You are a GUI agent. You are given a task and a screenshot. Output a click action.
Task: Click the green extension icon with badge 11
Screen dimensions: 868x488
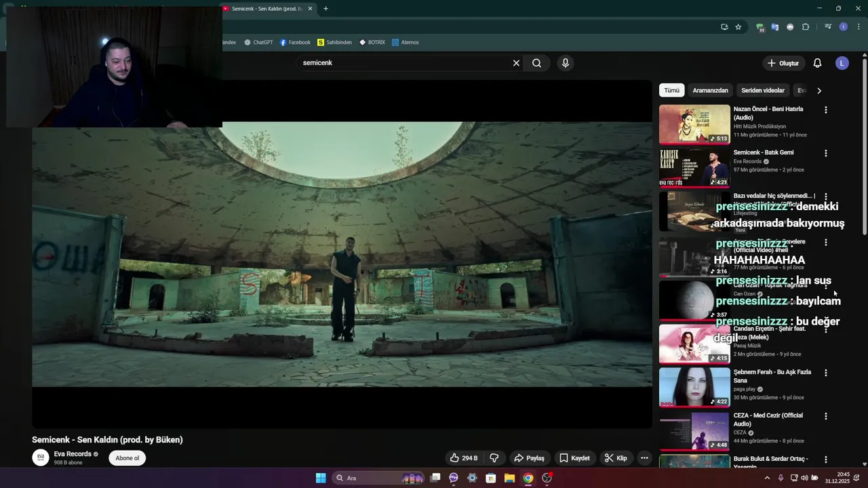click(759, 27)
